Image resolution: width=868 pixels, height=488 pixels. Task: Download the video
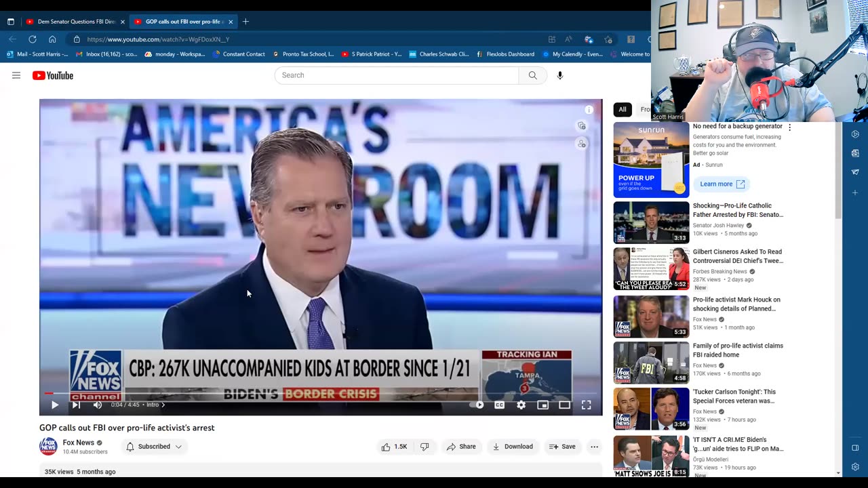(512, 447)
